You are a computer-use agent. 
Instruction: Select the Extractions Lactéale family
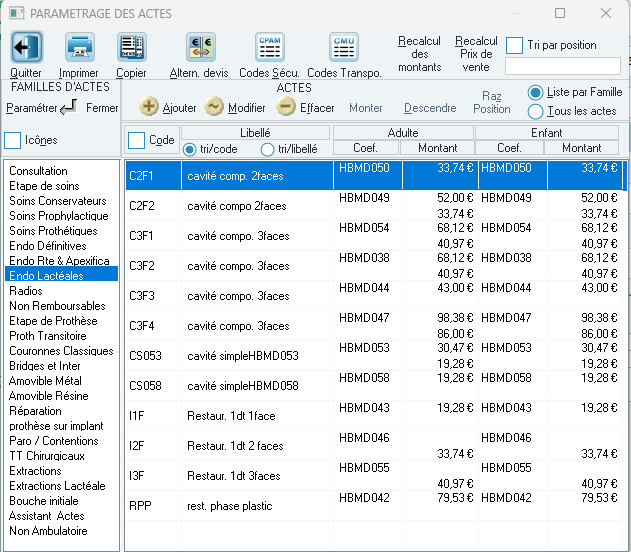62,486
